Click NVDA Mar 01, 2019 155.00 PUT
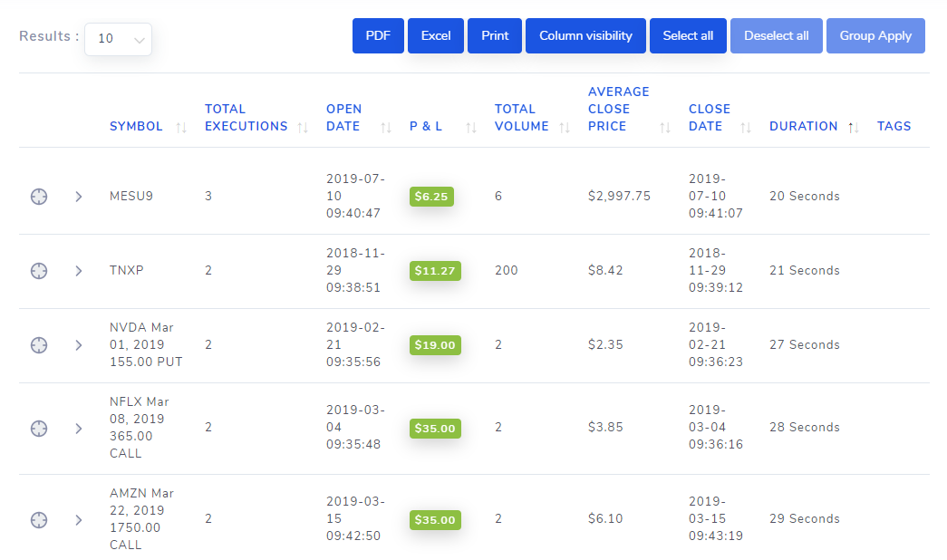This screenshot has height=560, width=947. pyautogui.click(x=146, y=345)
